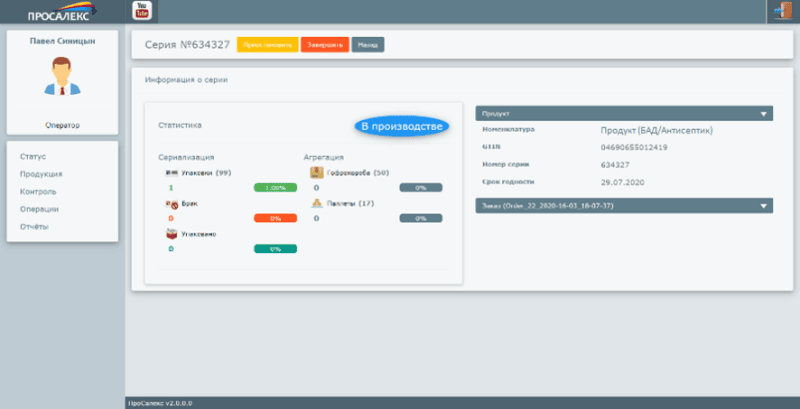Click the Упаковано packed box icon
The height and width of the screenshot is (409, 800).
(171, 234)
